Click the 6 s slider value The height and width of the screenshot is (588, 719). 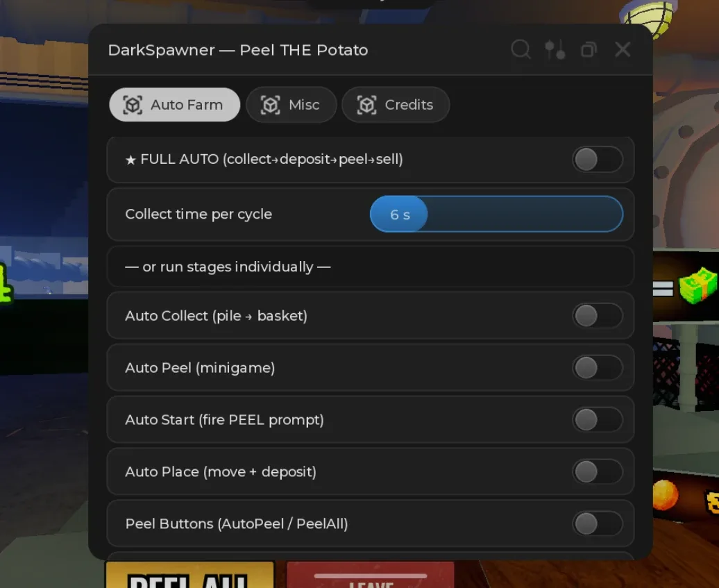[400, 215]
